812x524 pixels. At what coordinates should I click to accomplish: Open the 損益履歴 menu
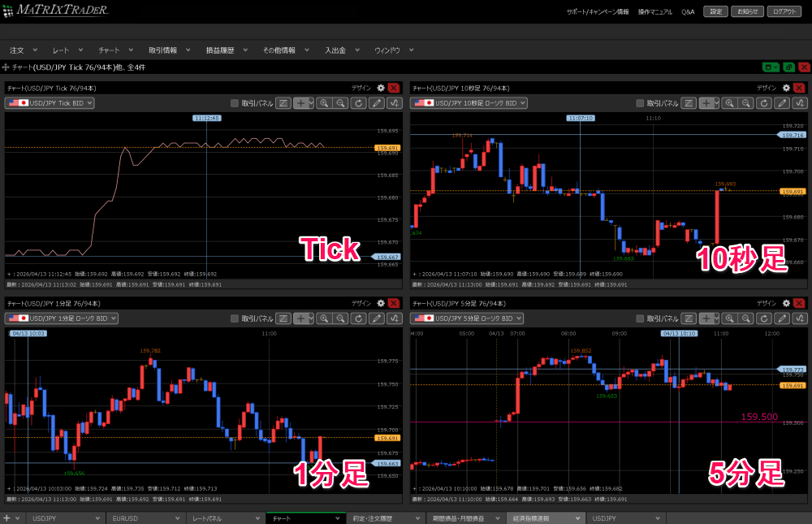tap(225, 50)
